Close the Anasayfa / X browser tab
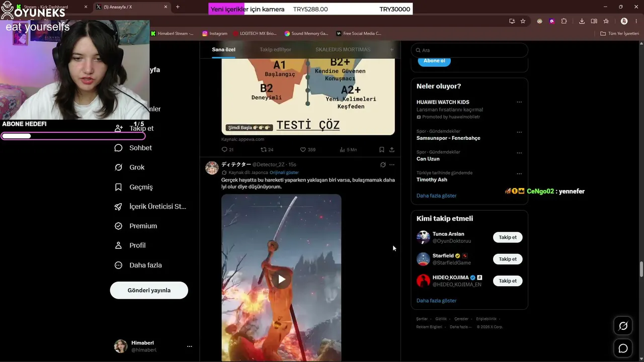644x362 pixels. click(166, 7)
